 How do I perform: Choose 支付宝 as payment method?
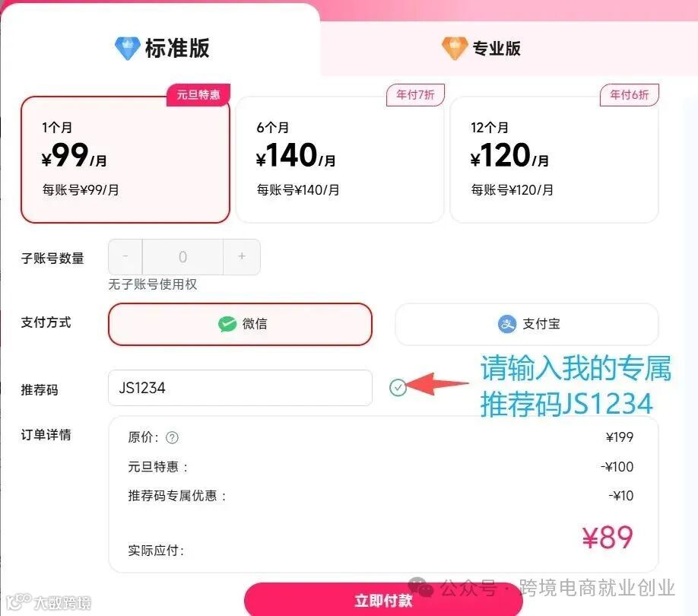(527, 325)
